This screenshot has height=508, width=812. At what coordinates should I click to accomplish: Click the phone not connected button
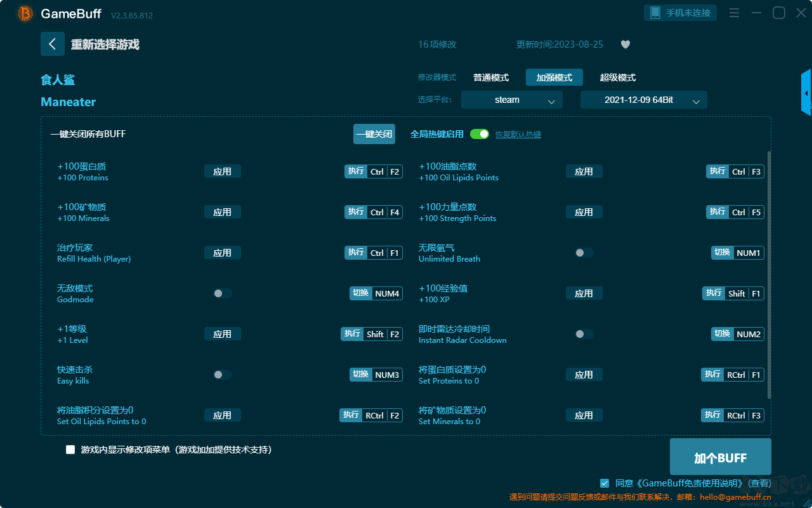[681, 13]
